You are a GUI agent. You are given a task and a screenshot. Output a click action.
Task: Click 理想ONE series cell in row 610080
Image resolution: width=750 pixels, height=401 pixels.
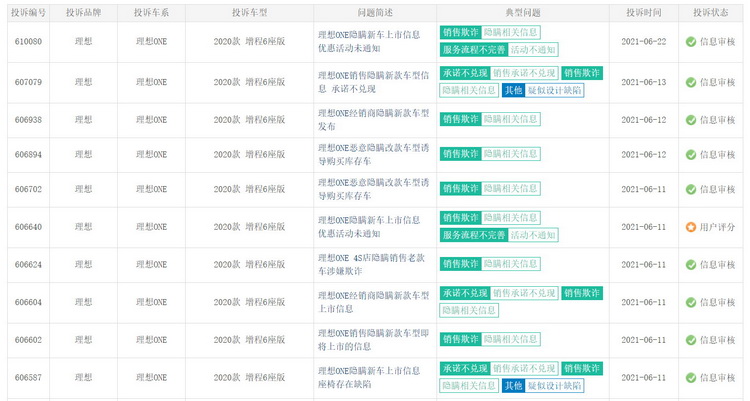coord(151,42)
